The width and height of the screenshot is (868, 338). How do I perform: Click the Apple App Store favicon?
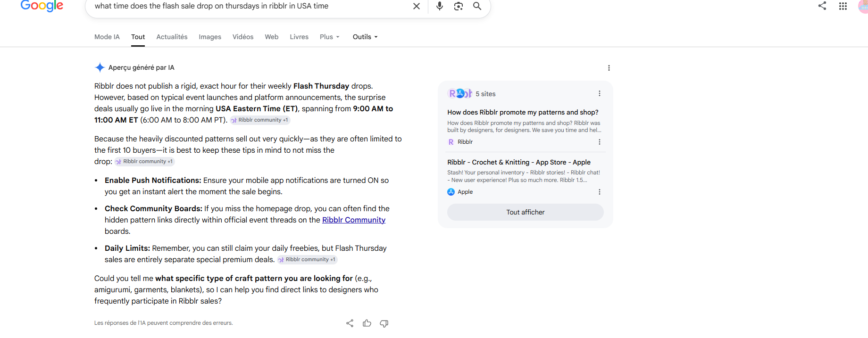(451, 192)
